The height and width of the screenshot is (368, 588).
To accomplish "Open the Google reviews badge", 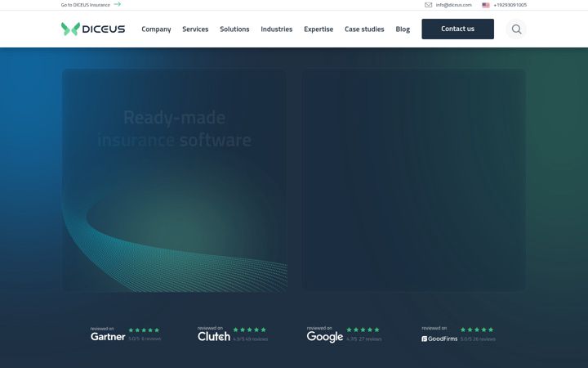I will point(344,334).
